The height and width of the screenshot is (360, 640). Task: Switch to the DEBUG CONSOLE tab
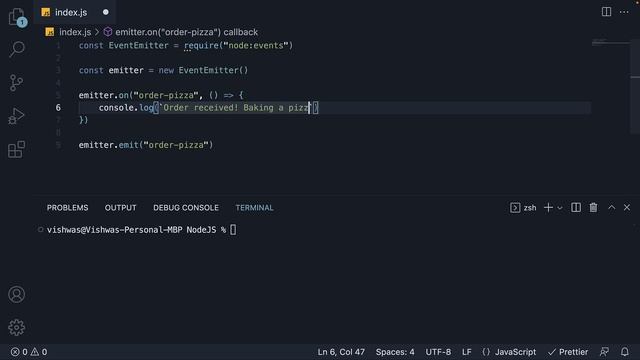[186, 208]
